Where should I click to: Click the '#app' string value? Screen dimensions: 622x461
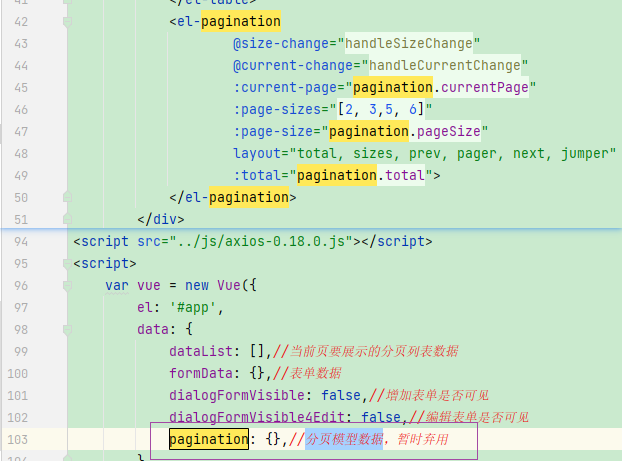193,307
